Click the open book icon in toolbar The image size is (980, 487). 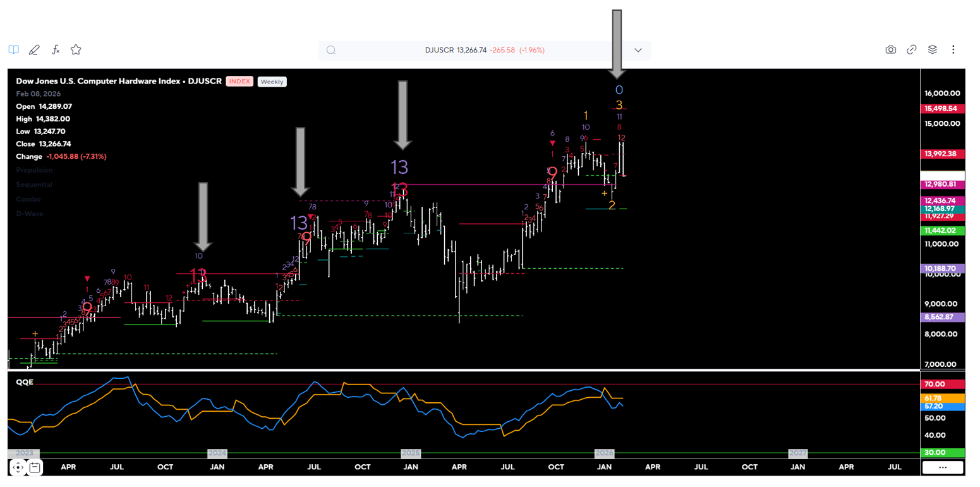pos(14,49)
